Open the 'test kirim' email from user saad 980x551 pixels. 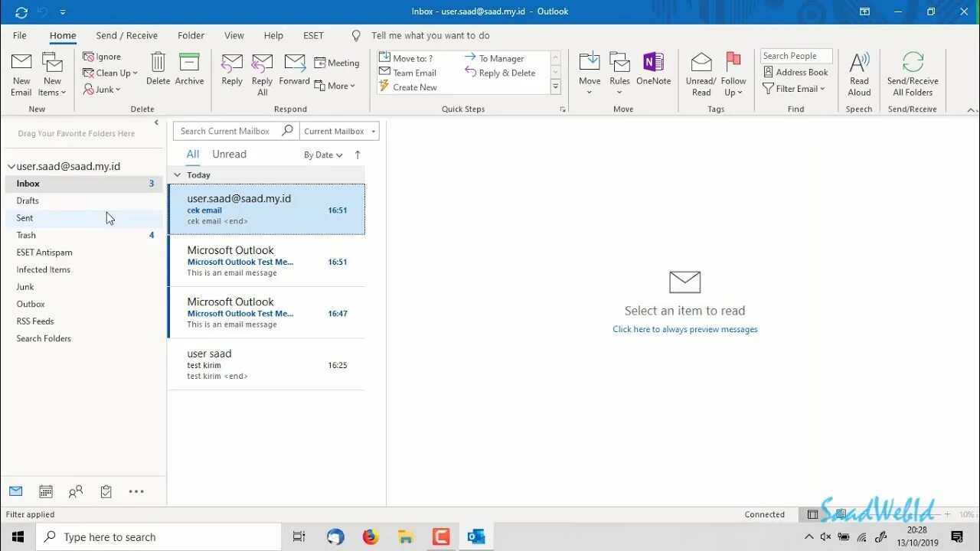(x=266, y=364)
